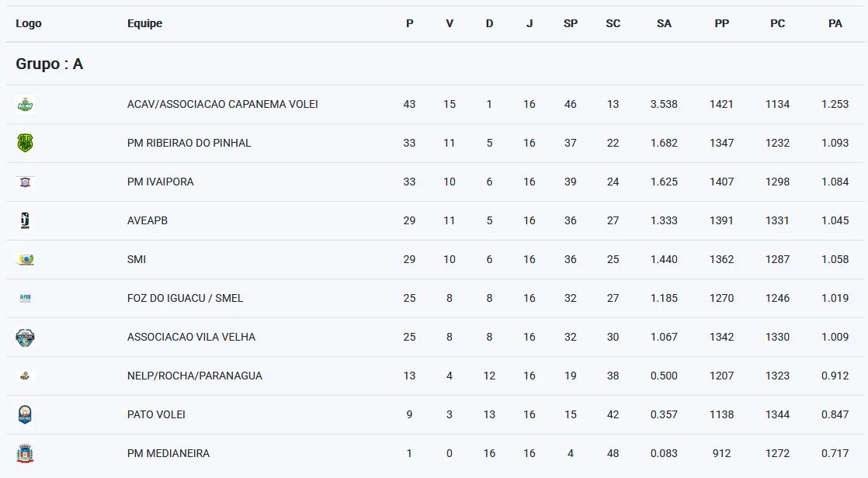Click the Pato Volei team logo
This screenshot has width=868, height=478.
click(25, 414)
